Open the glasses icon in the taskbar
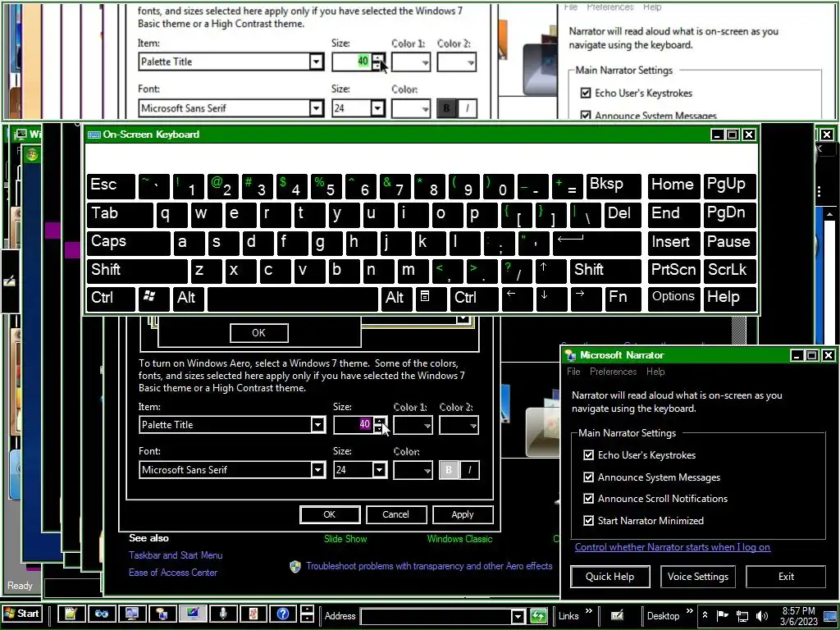840x630 pixels. pyautogui.click(x=101, y=614)
